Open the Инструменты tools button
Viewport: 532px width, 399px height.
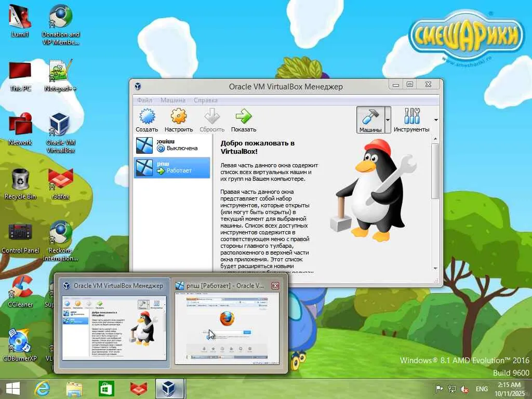(411, 120)
